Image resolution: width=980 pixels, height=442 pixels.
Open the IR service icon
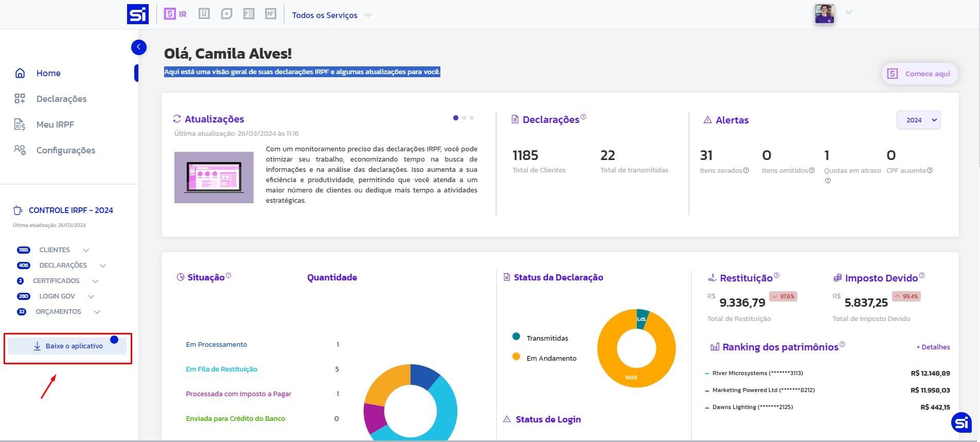tap(175, 14)
